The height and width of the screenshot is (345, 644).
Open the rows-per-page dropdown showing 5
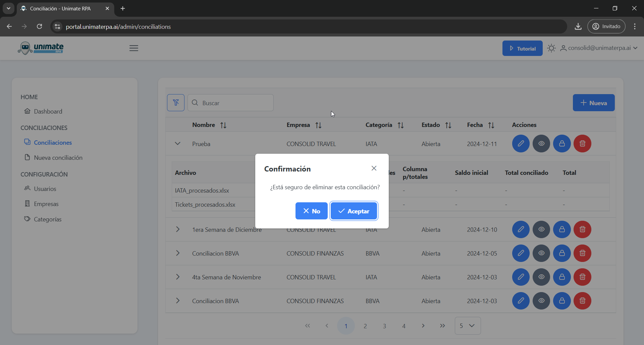468,326
